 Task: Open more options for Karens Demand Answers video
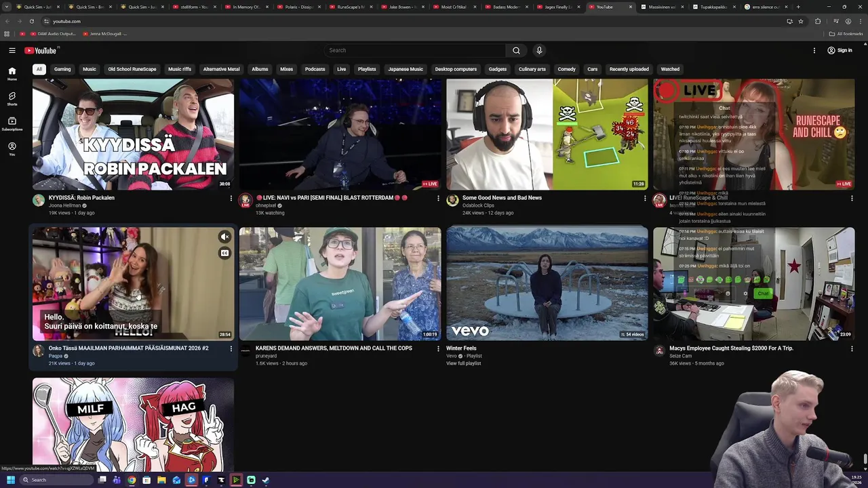[437, 349]
